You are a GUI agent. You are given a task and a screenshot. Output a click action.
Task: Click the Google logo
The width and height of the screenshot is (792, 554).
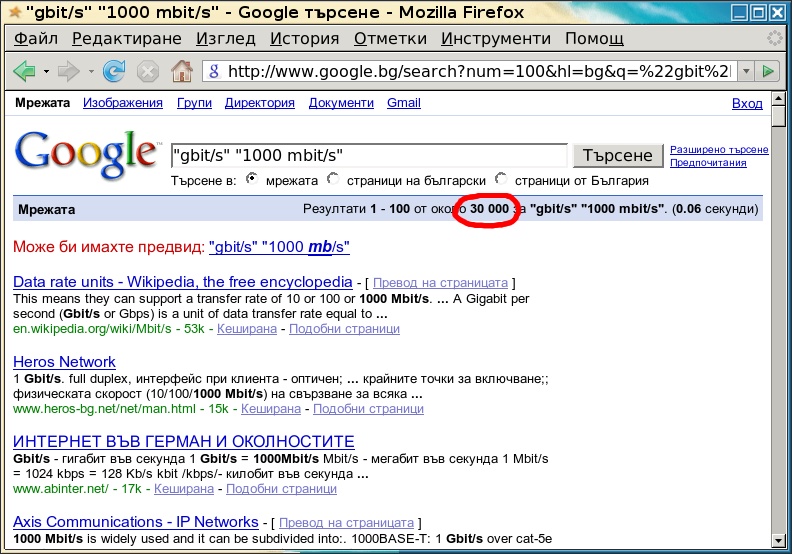[86, 154]
